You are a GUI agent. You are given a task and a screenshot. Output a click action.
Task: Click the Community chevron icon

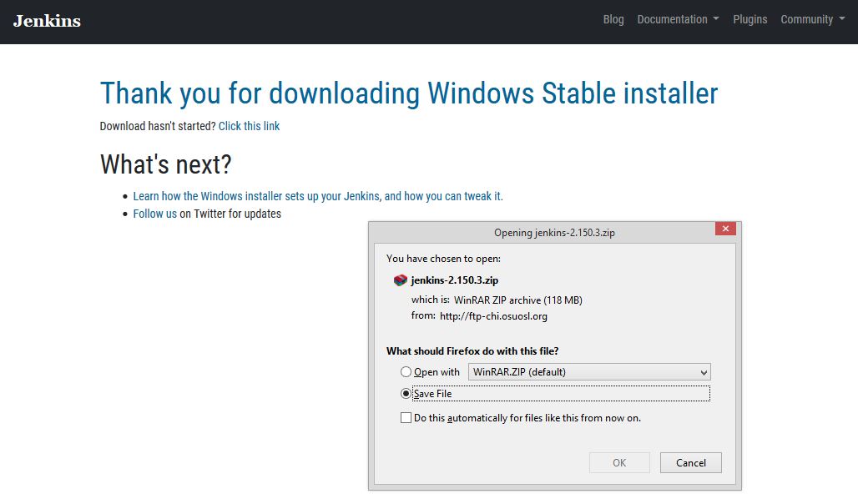pyautogui.click(x=840, y=19)
